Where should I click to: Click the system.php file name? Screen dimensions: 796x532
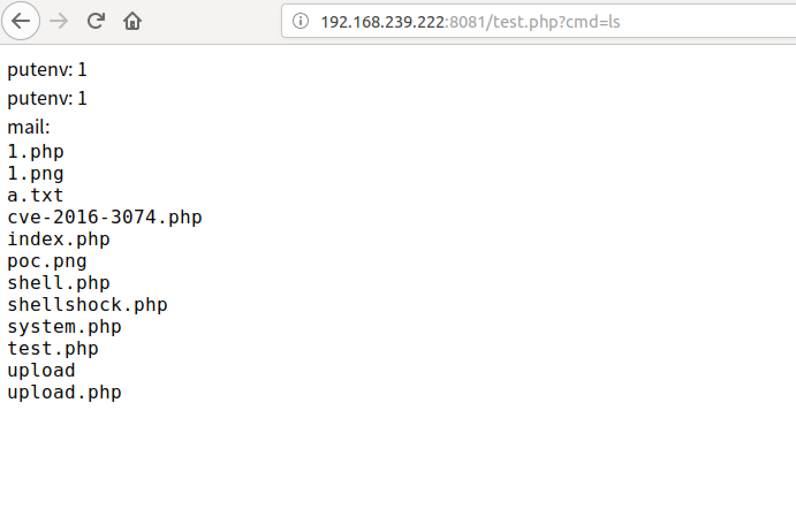click(65, 326)
